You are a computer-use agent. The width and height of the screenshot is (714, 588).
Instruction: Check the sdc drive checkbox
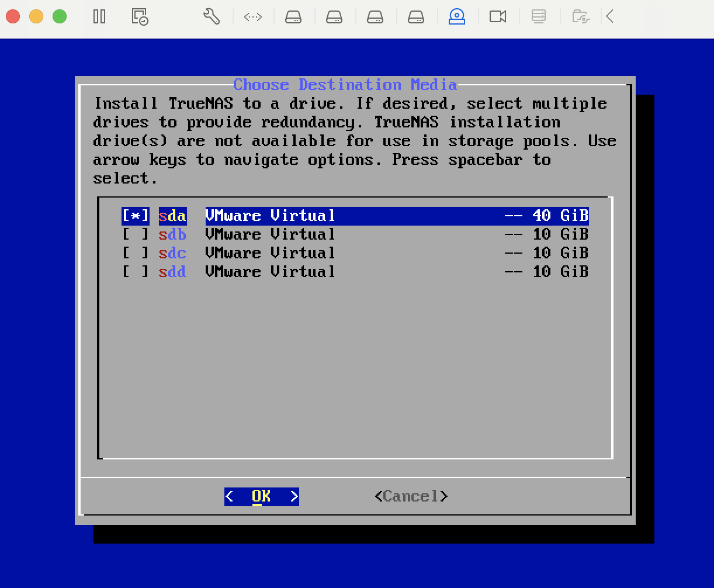[136, 253]
